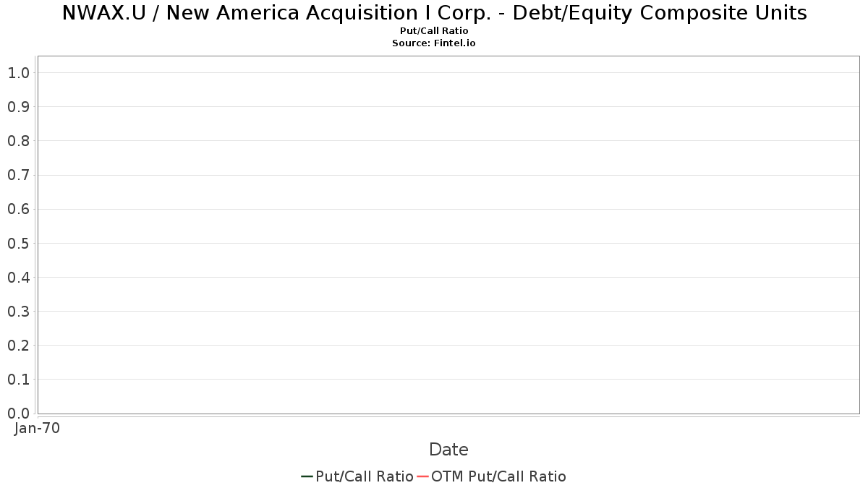Image resolution: width=868 pixels, height=488 pixels.
Task: Select the 0.6 y-axis tick label
Action: tap(18, 209)
